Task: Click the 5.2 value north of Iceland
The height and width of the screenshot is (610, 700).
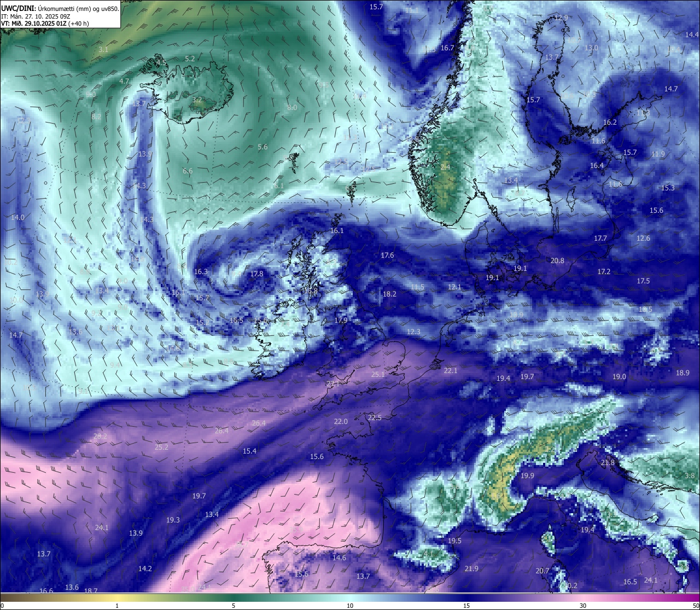Action: 190,59
